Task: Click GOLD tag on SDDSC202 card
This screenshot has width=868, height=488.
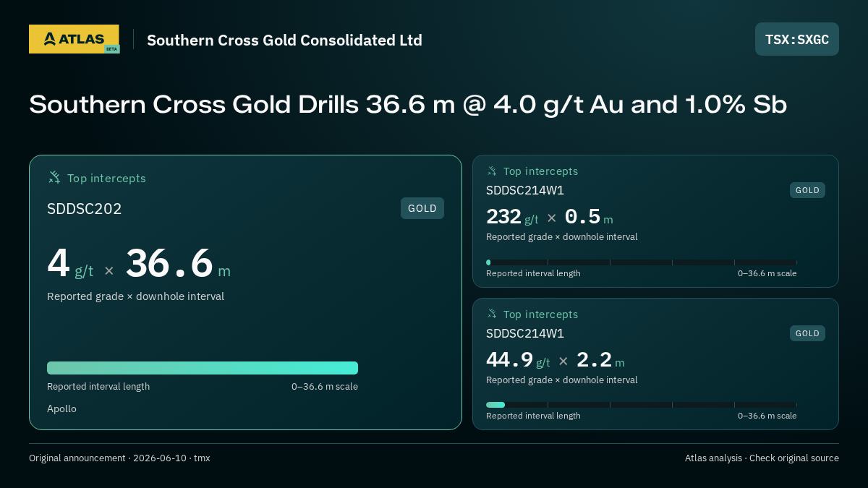Action: point(422,208)
